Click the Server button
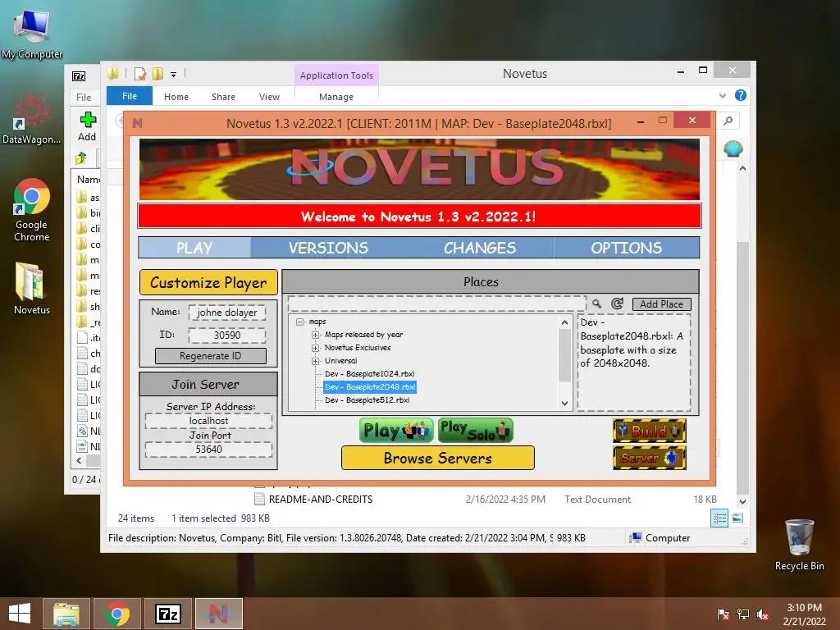 pos(650,458)
